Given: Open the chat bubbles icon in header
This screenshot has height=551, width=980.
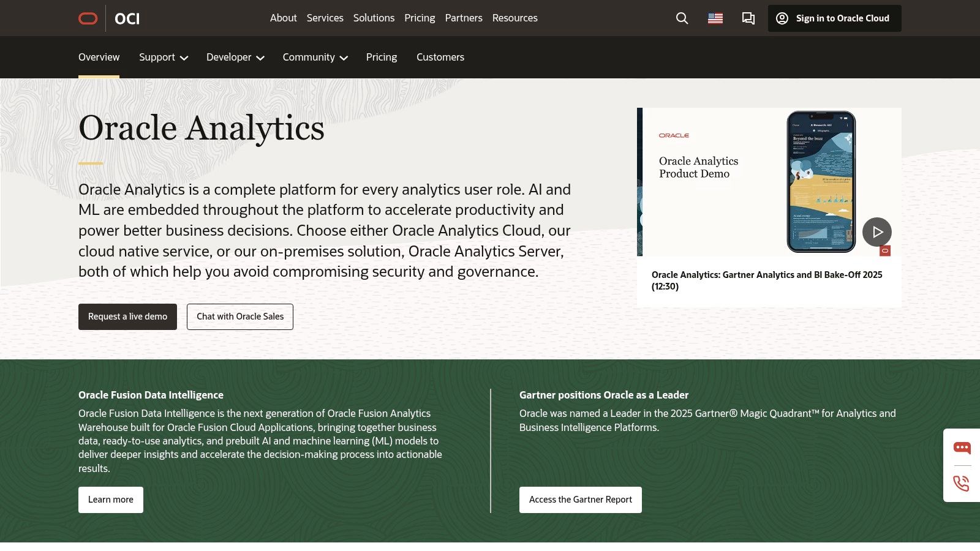Looking at the screenshot, I should (748, 18).
